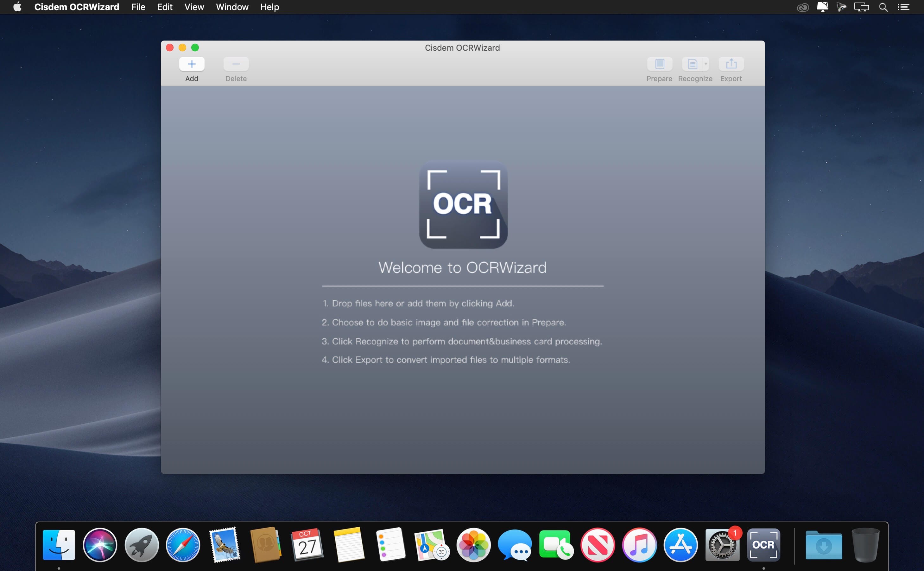Viewport: 924px width, 571px height.
Task: Click the "Click Recognize to perform" instruction line
Action: 462,341
